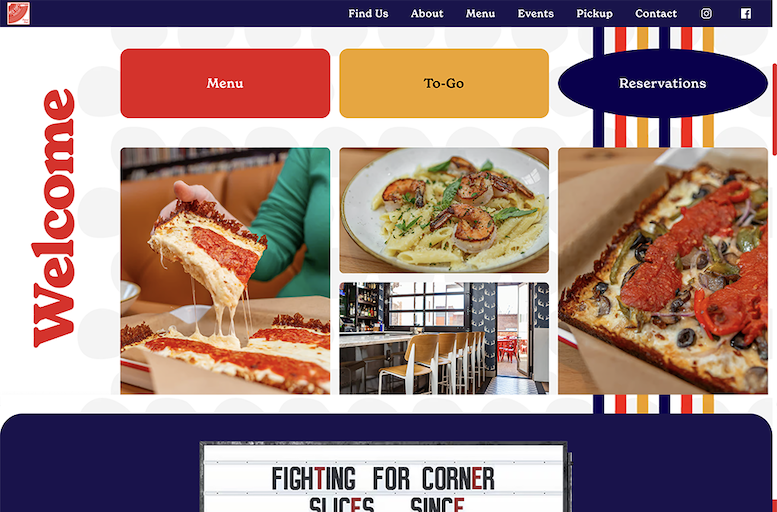Open the Instagram icon link
The height and width of the screenshot is (512, 777).
click(x=706, y=13)
